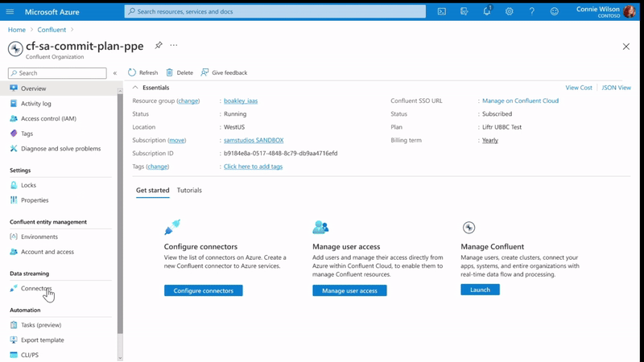Screen dimensions: 644x362
Task: Open more options ellipsis beside title
Action: point(174,45)
